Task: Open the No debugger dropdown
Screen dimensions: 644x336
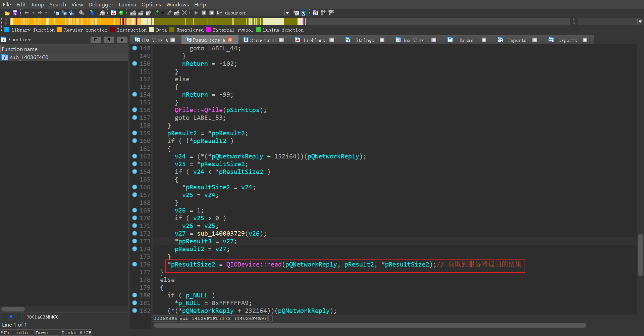Action: coord(287,13)
